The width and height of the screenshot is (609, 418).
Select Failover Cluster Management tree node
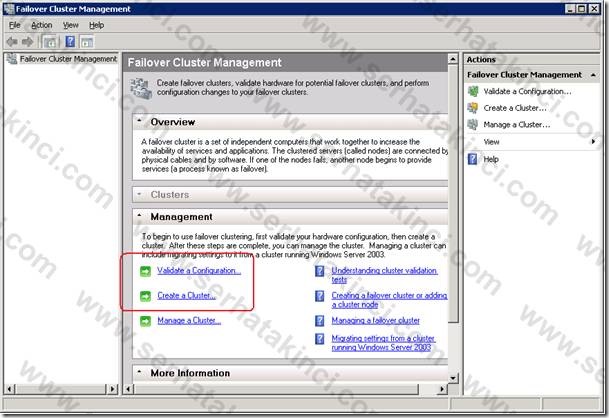[x=68, y=59]
